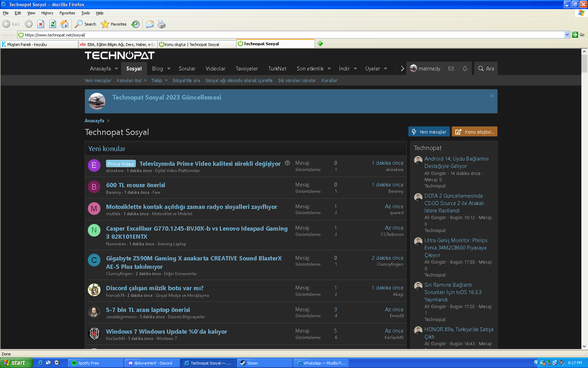Click the page scrollbar down arrow

(584, 346)
